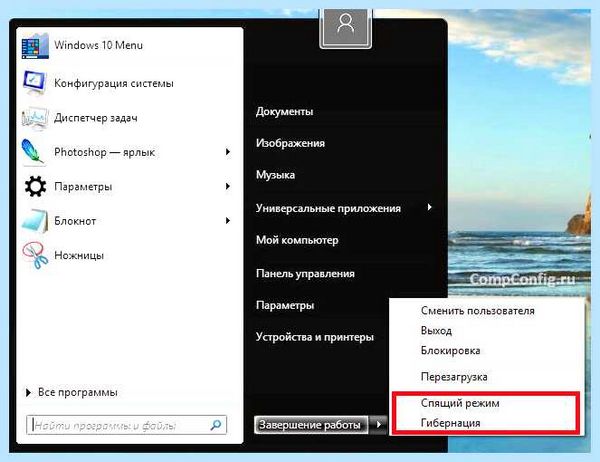
Task: Expand the left-pane Параметры submenu arrow
Action: pyautogui.click(x=228, y=186)
